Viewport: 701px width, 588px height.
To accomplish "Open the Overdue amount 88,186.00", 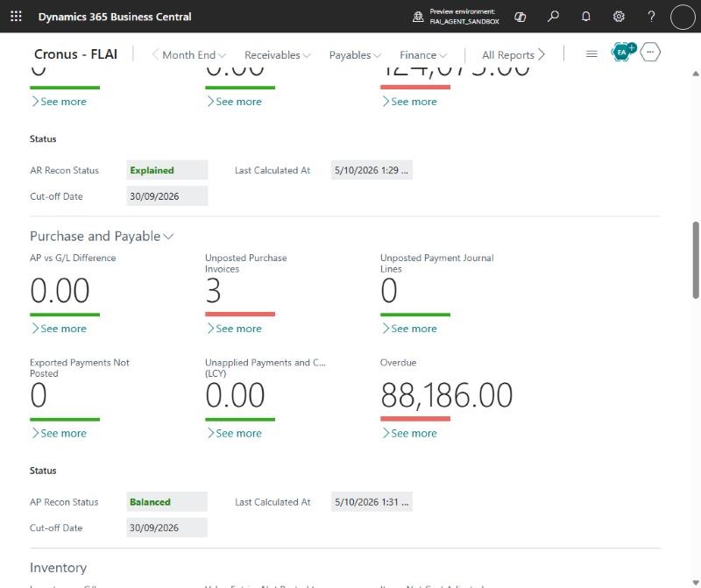I will tap(447, 395).
